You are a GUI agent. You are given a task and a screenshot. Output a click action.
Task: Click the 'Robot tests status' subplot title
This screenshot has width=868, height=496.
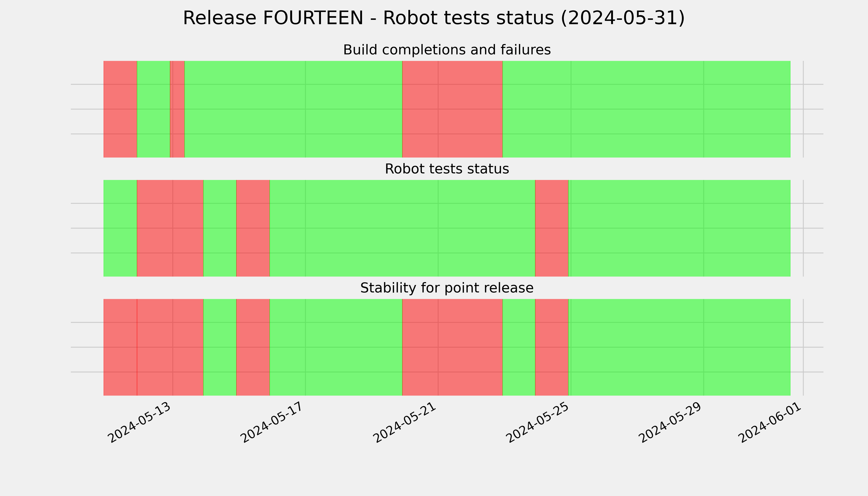click(447, 169)
